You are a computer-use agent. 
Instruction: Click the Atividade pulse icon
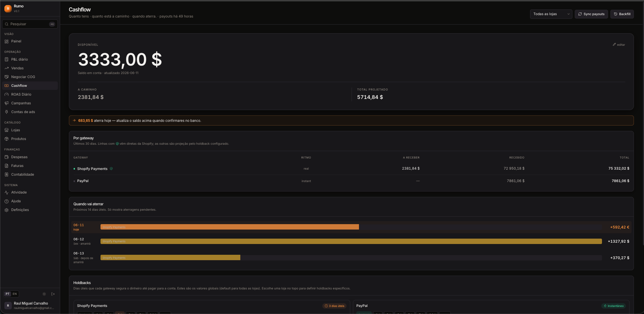point(6,193)
